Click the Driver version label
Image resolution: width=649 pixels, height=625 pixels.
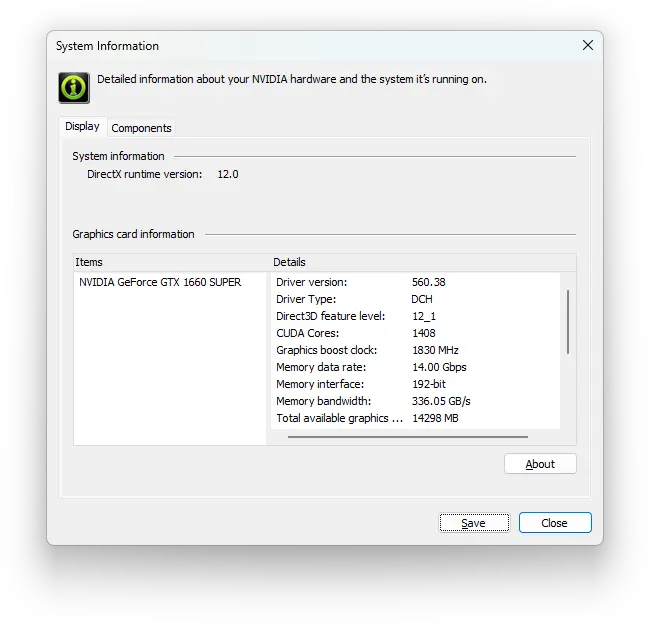[x=312, y=282]
